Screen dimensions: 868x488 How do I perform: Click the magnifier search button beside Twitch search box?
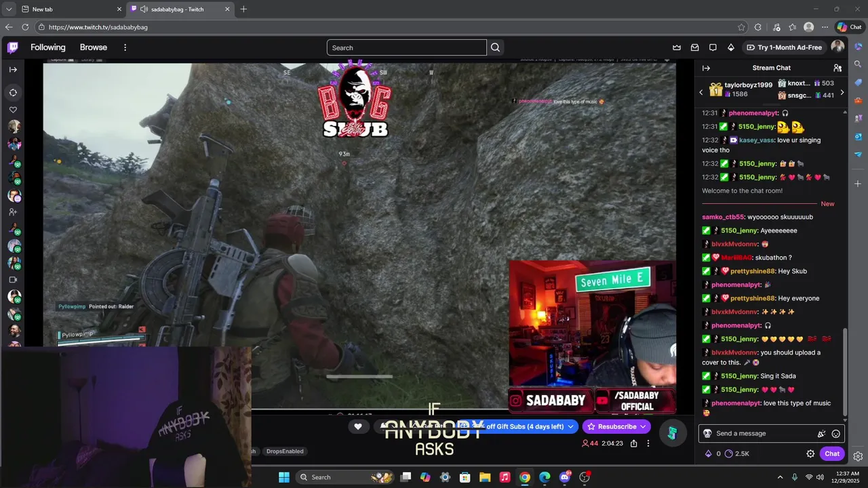(x=496, y=47)
